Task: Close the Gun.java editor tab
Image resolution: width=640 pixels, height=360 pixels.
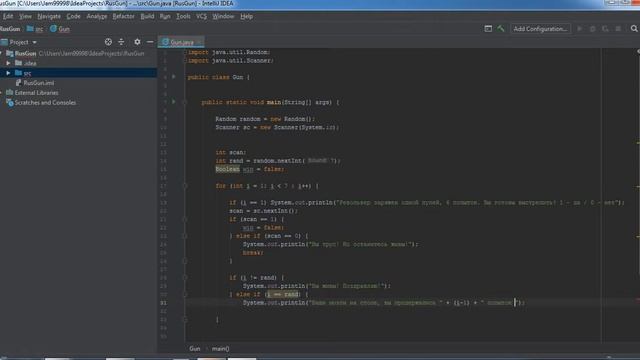Action: 200,42
